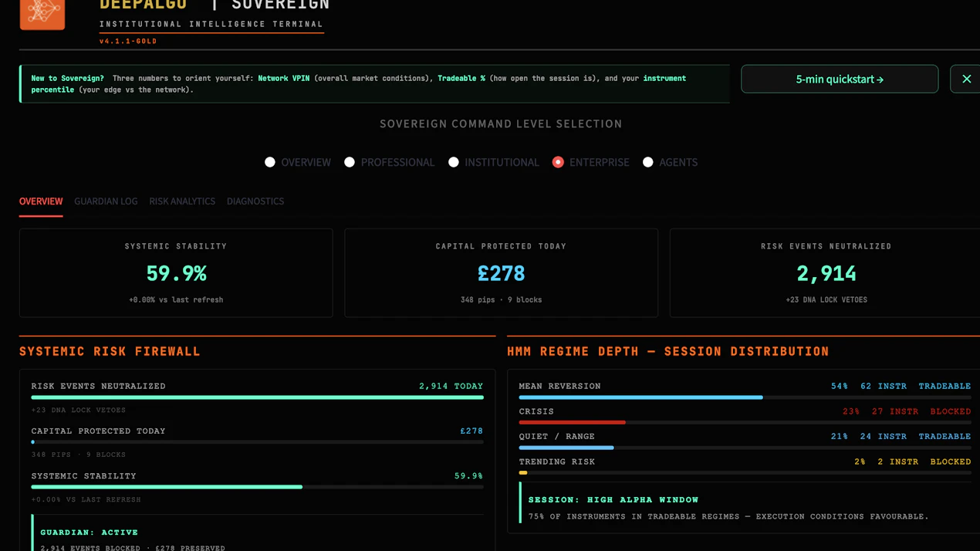Open the 5-min quickstart guide
The image size is (980, 551).
[840, 79]
